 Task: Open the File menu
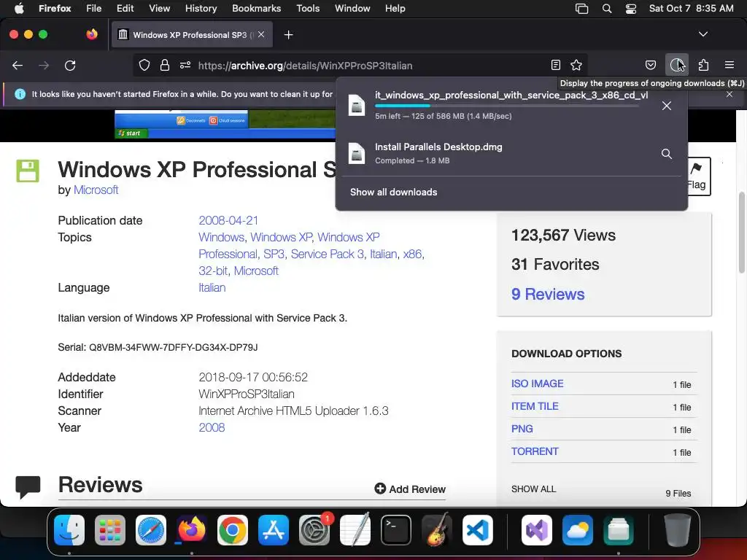94,8
